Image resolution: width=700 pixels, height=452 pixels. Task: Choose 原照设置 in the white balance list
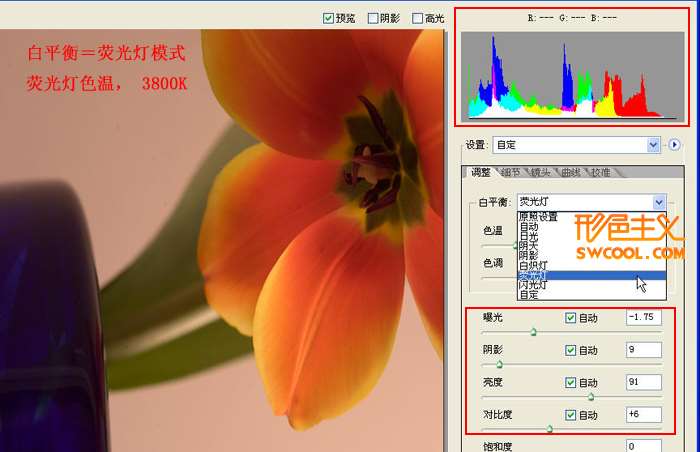coord(539,217)
